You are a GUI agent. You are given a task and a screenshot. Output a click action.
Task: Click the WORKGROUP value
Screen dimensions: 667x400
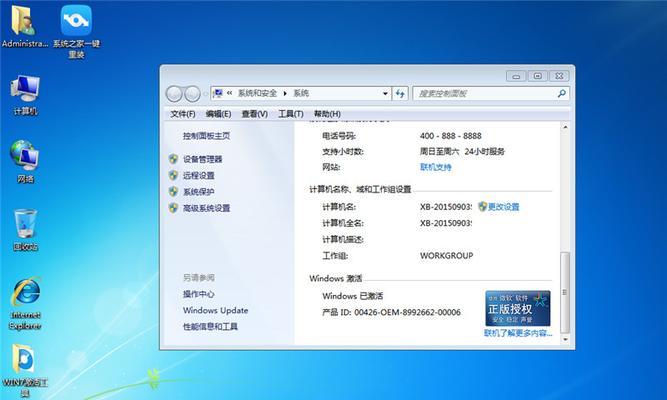click(x=446, y=256)
